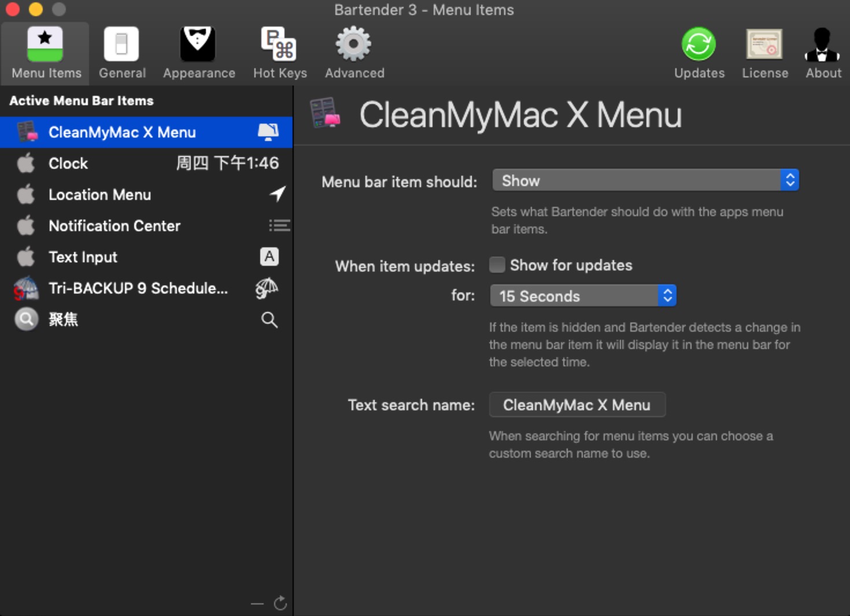The width and height of the screenshot is (850, 616).
Task: Open the Hot Keys pane
Action: (280, 53)
